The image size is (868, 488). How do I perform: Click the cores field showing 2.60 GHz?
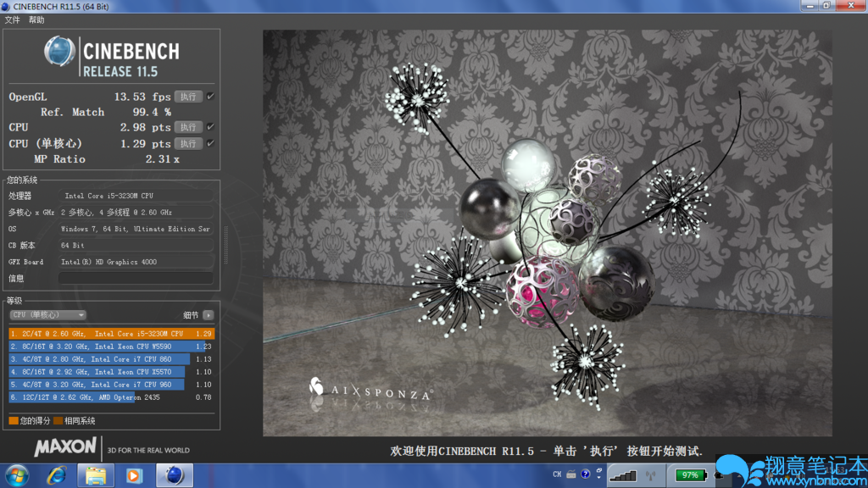tap(136, 213)
